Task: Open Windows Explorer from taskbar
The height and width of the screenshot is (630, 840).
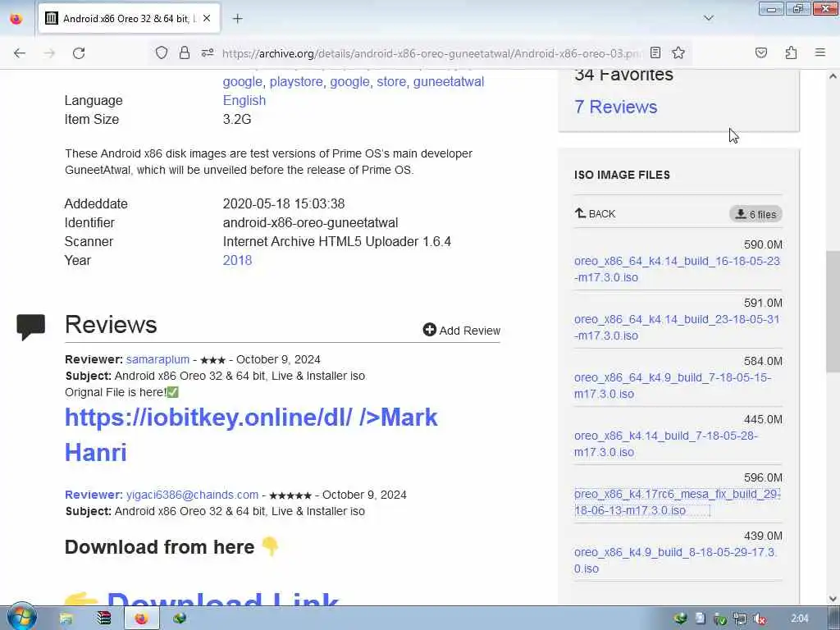Action: [66, 619]
